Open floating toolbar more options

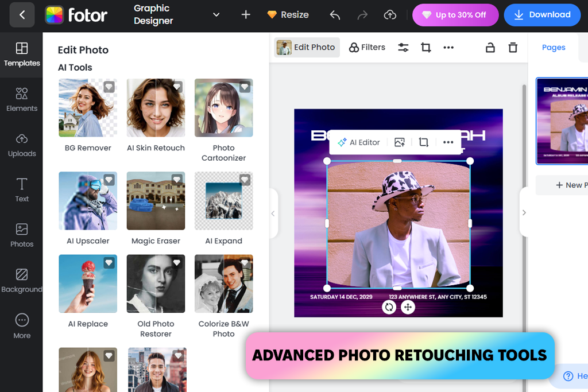pos(448,142)
